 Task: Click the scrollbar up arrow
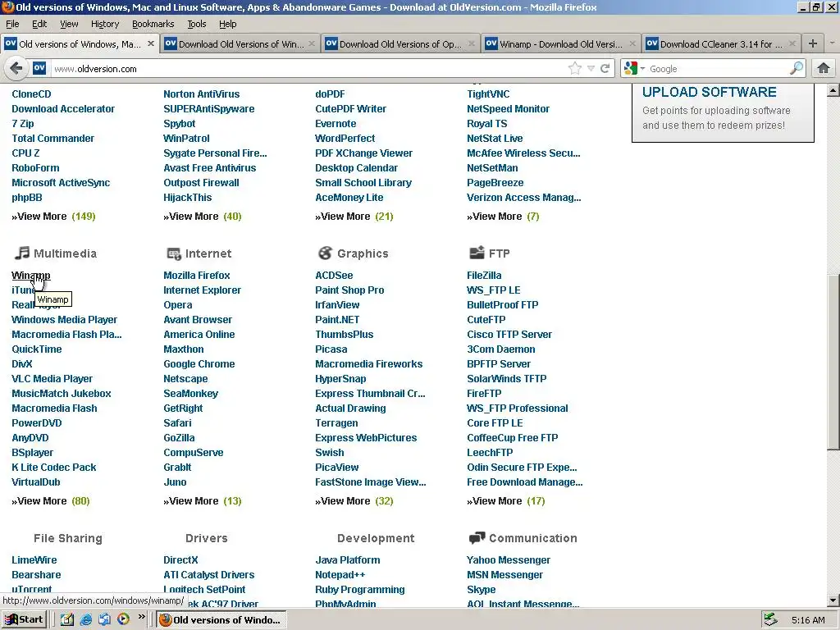click(833, 90)
